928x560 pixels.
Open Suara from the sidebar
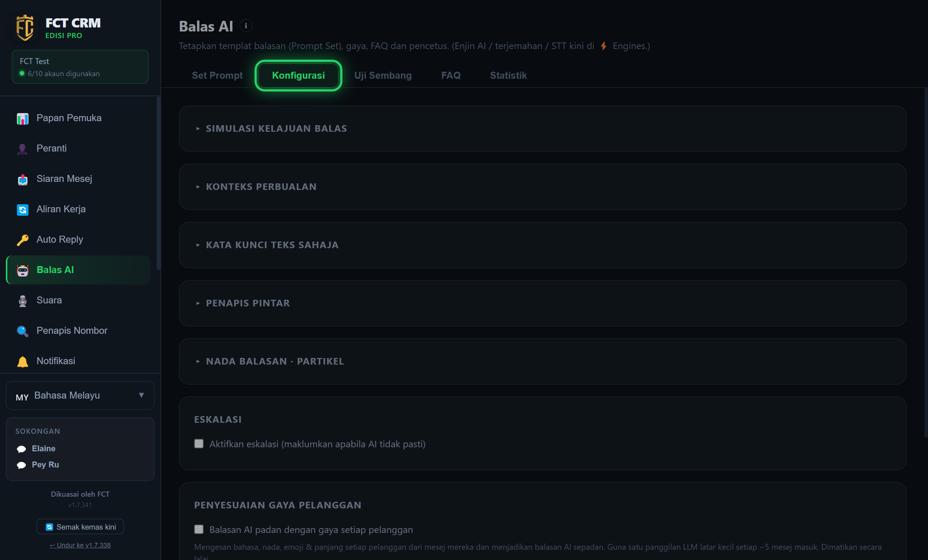pos(78,301)
